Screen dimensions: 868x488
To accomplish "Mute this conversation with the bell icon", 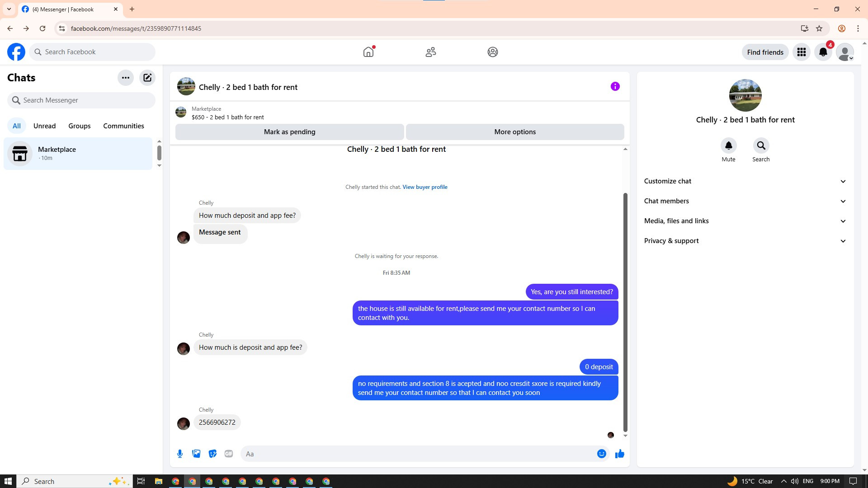I will pyautogui.click(x=729, y=145).
